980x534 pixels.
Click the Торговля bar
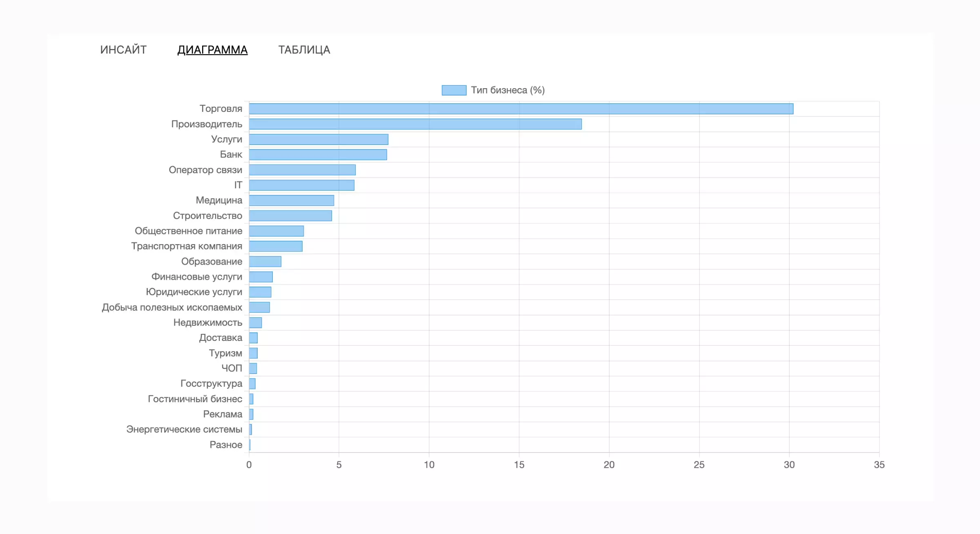click(x=521, y=109)
